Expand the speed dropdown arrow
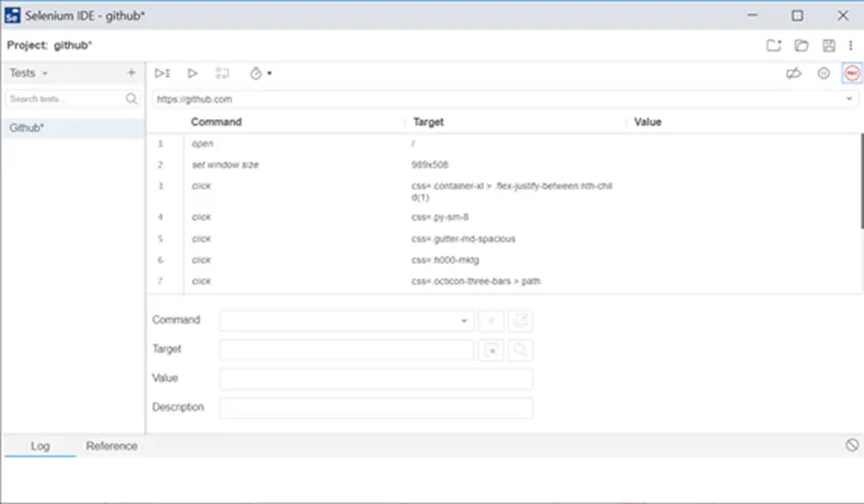Screen dimensions: 864x504 pos(270,74)
